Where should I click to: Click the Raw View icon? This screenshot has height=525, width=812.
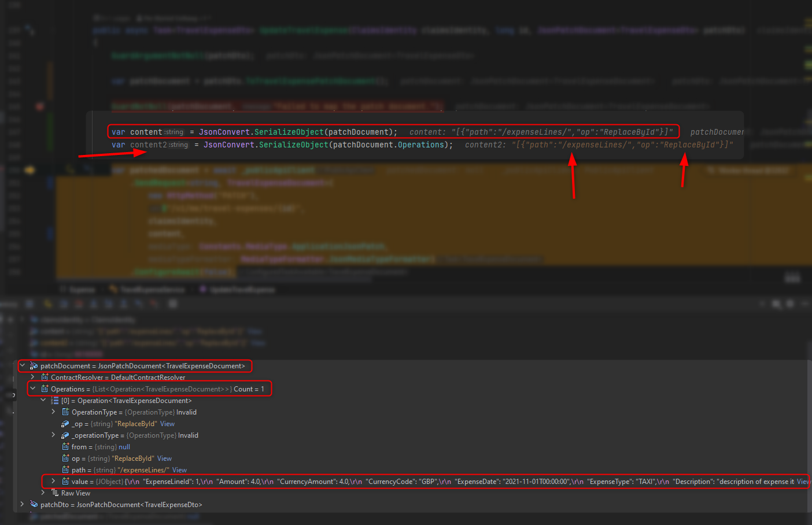(55, 493)
